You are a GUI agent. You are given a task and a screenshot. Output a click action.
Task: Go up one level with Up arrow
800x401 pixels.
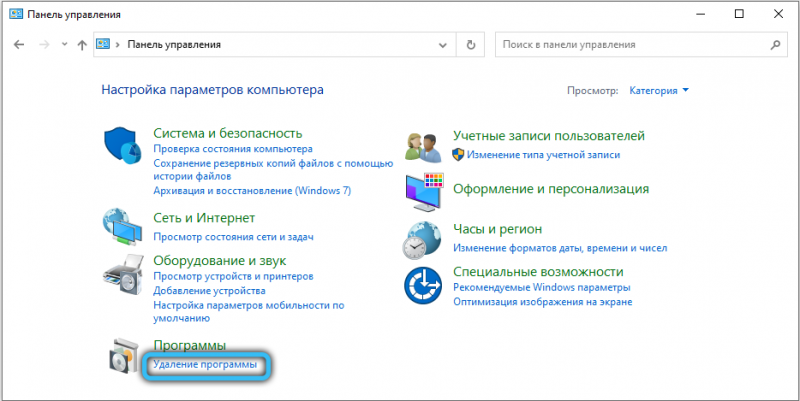tap(82, 45)
